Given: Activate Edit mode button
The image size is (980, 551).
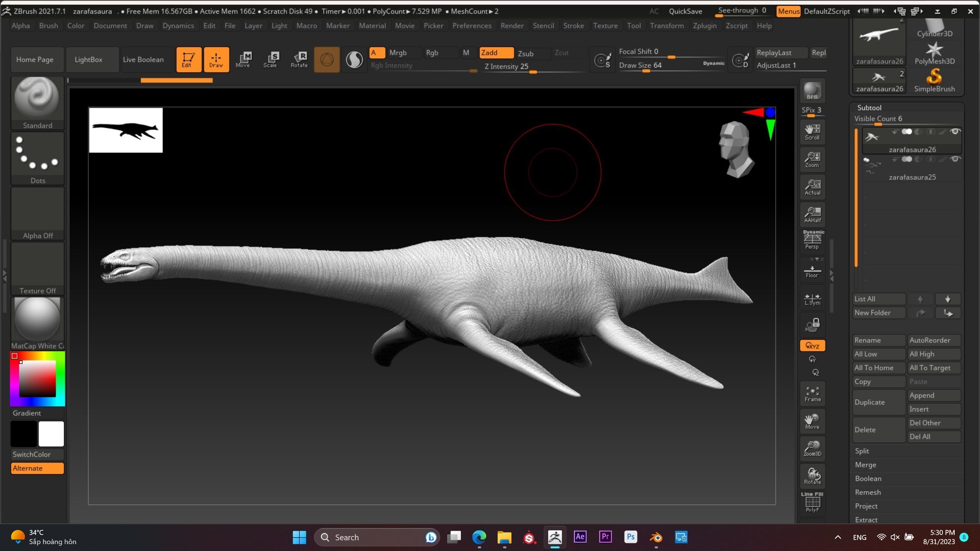Looking at the screenshot, I should pyautogui.click(x=188, y=60).
